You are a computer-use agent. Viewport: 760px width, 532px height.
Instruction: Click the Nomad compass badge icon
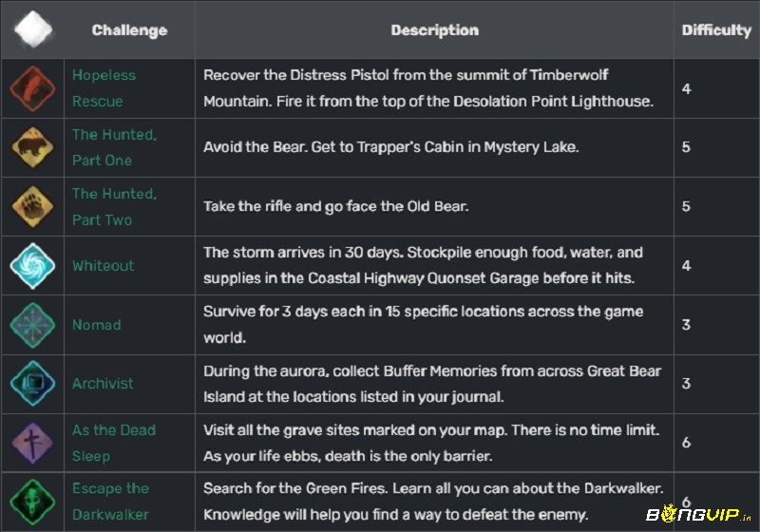(x=32, y=325)
